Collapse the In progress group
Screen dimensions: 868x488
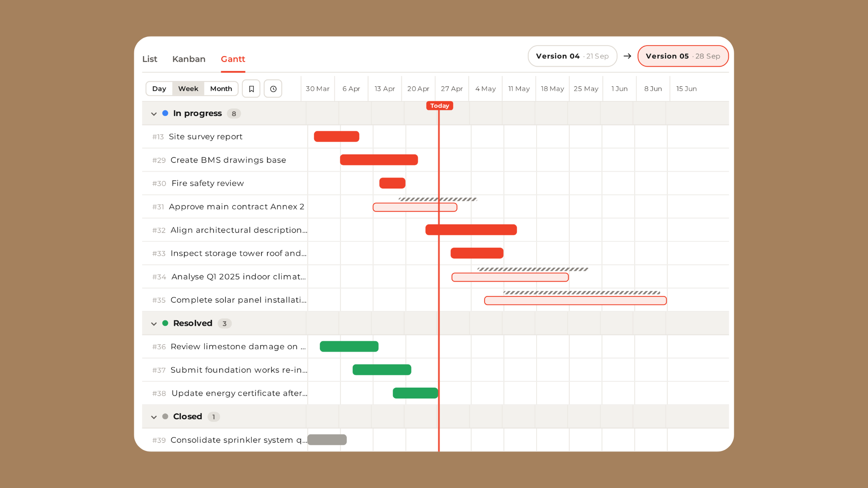coord(154,114)
